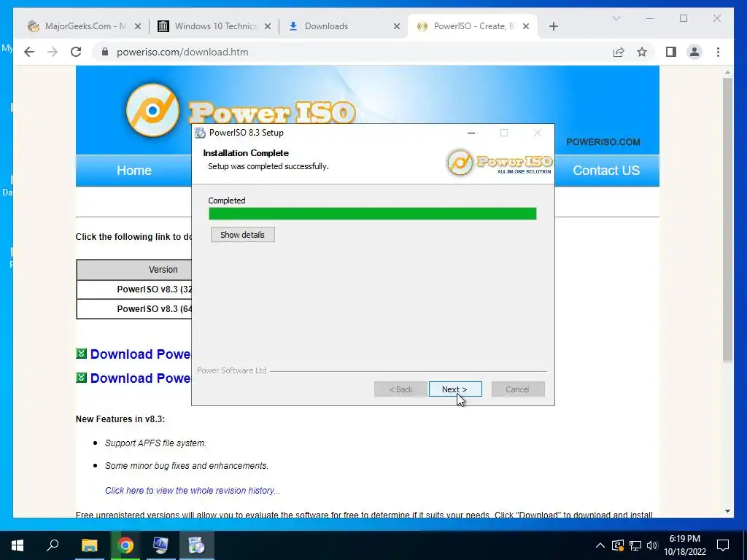Click the network tray icon

point(635,545)
